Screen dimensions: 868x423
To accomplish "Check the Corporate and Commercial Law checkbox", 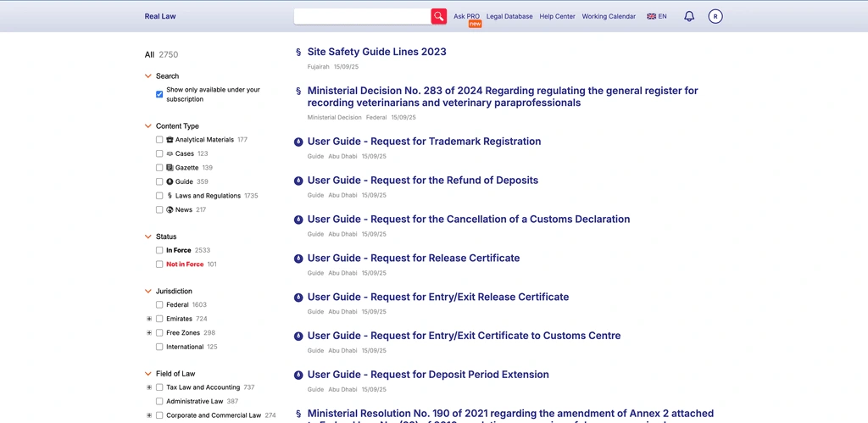I will pos(159,415).
